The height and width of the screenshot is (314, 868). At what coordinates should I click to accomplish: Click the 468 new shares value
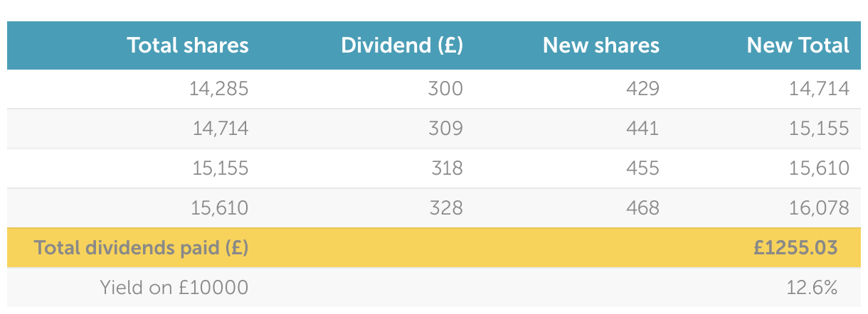[x=642, y=208]
